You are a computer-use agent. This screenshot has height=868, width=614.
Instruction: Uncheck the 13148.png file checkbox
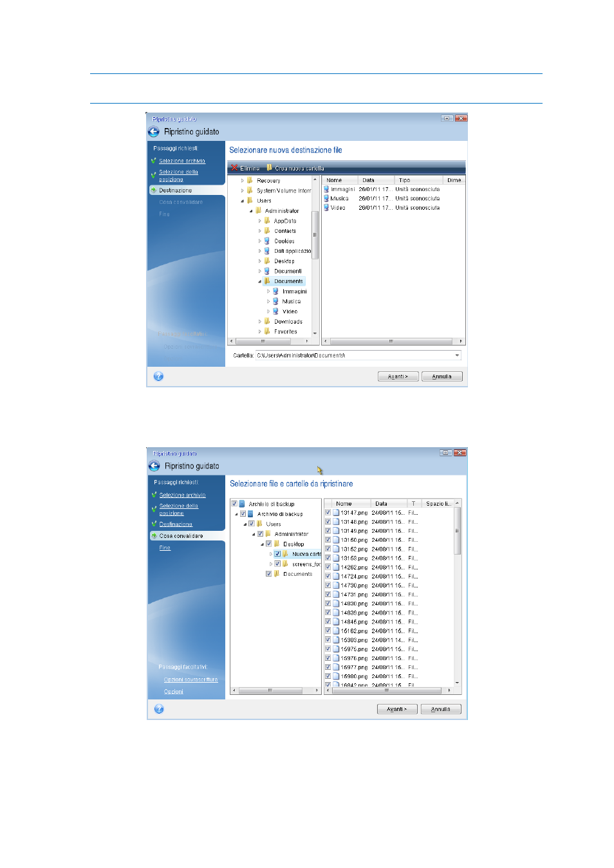point(328,522)
